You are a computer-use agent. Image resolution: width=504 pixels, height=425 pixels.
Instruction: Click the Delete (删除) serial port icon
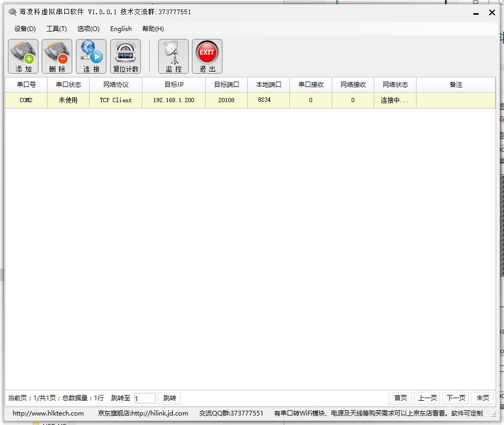pyautogui.click(x=57, y=56)
